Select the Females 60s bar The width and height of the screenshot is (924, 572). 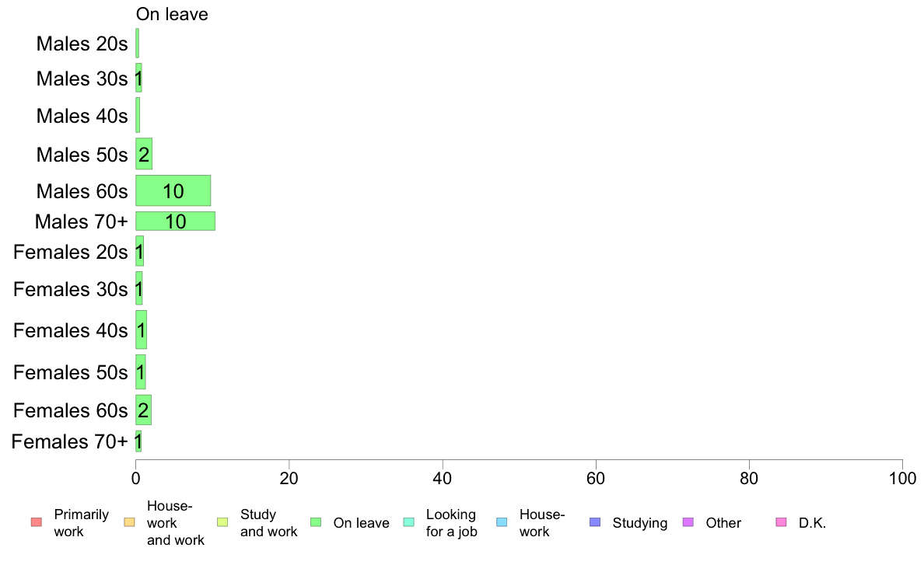pyautogui.click(x=143, y=410)
